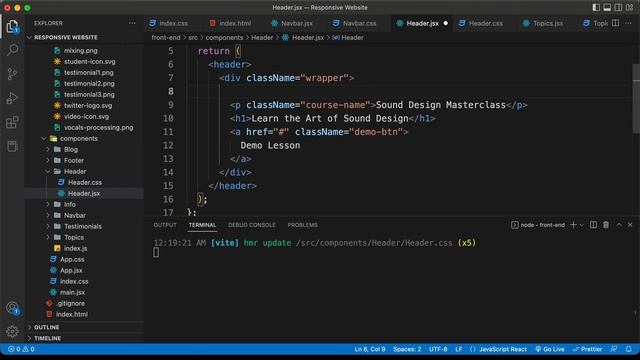Open the Search view in activity bar
Viewport: 640px width, 360px height.
click(x=12, y=50)
